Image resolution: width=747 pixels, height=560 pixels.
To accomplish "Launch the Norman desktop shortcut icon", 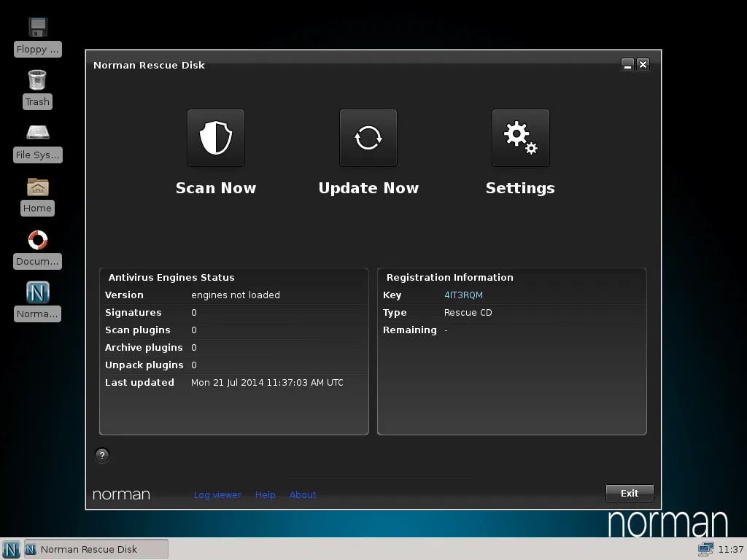I will pyautogui.click(x=38, y=292).
